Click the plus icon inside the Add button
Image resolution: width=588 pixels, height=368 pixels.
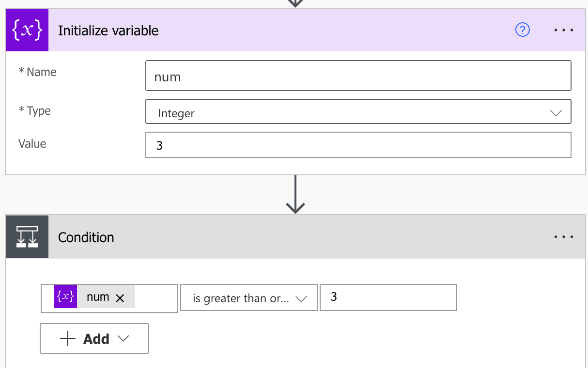67,338
